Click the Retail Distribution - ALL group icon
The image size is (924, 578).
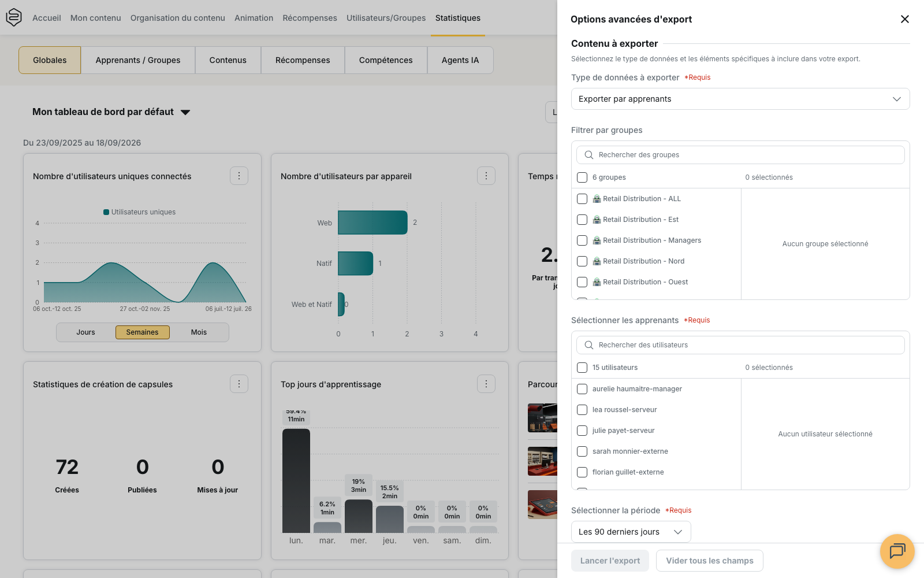click(597, 199)
